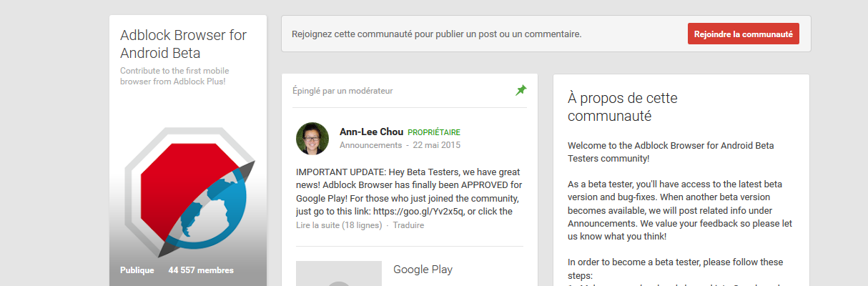868x286 pixels.
Task: Select the À propos de cette communauté heading
Action: click(x=623, y=107)
